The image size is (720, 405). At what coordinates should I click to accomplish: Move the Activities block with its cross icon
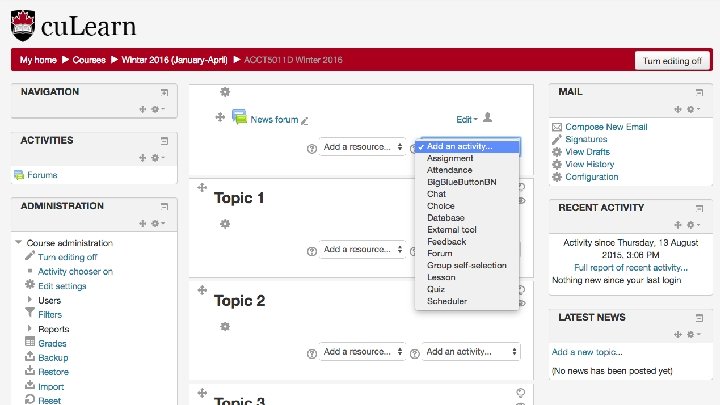pos(143,158)
